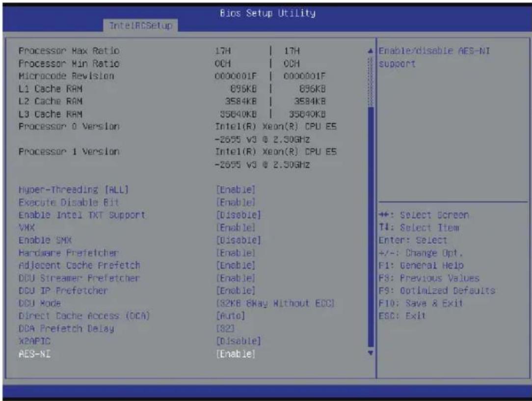
Task: Click Microcode Revision label
Action: tap(66, 76)
